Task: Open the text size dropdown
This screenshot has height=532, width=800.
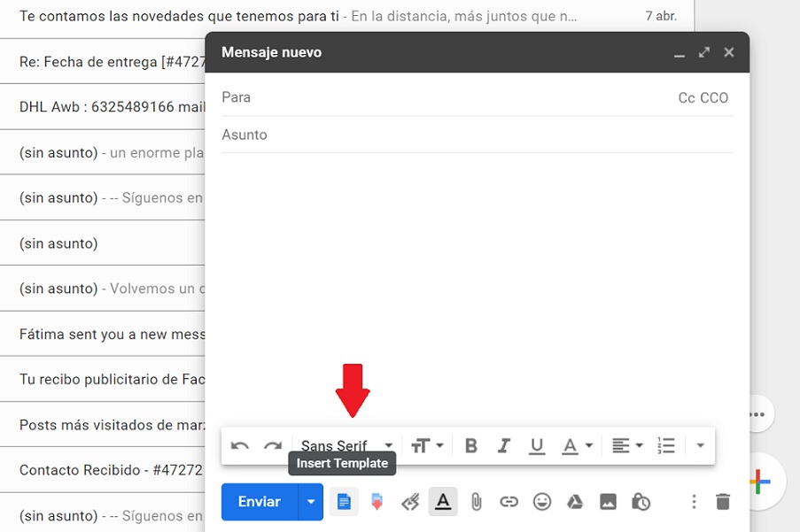Action: coord(427,446)
